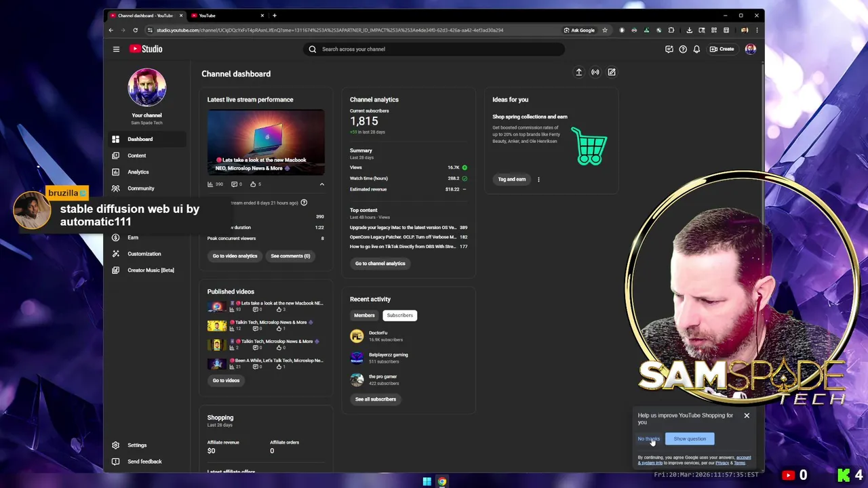
Task: Click the Go live broadcast icon
Action: [595, 72]
